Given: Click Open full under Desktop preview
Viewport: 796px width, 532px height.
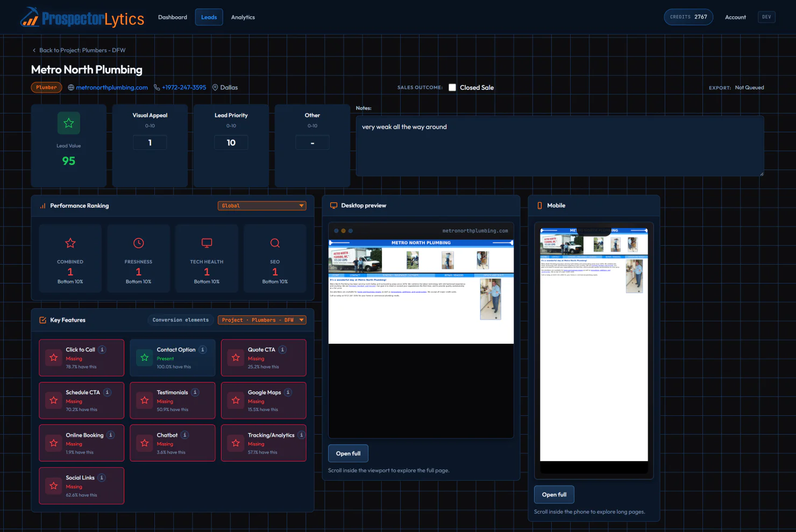Looking at the screenshot, I should click(x=349, y=453).
